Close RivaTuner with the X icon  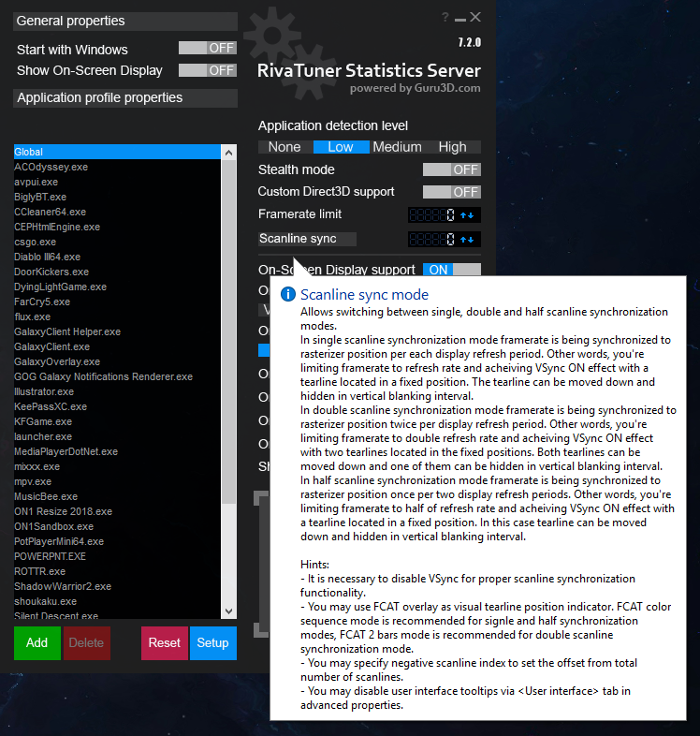[475, 17]
